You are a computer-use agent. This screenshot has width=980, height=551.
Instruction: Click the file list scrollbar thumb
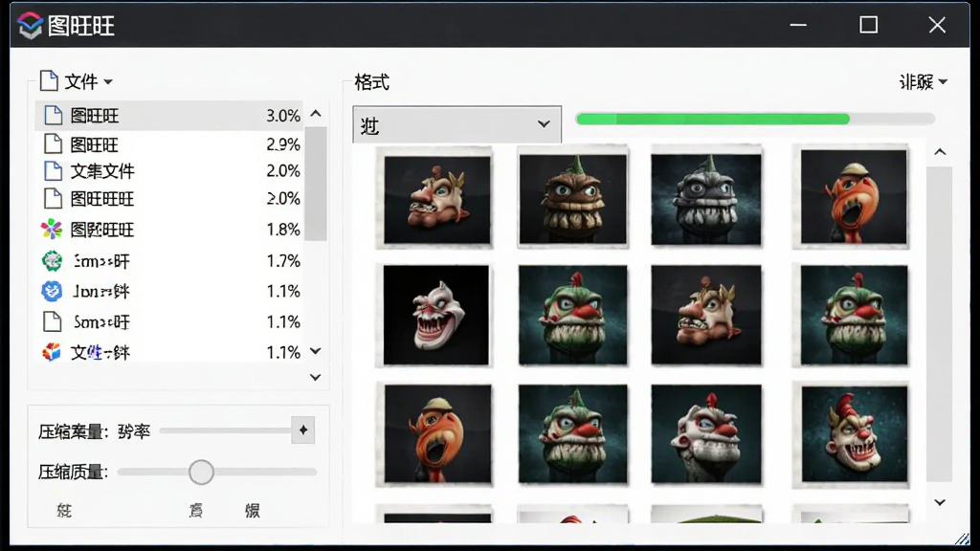[316, 184]
